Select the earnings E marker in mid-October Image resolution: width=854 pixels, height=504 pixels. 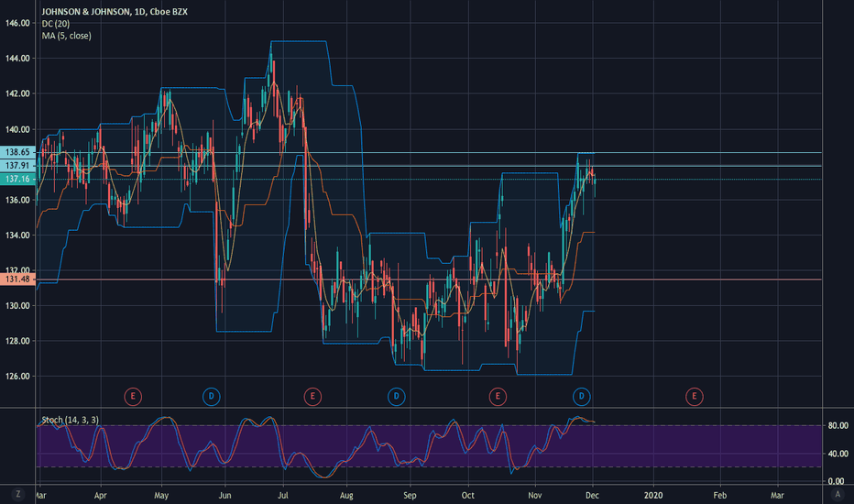(498, 396)
